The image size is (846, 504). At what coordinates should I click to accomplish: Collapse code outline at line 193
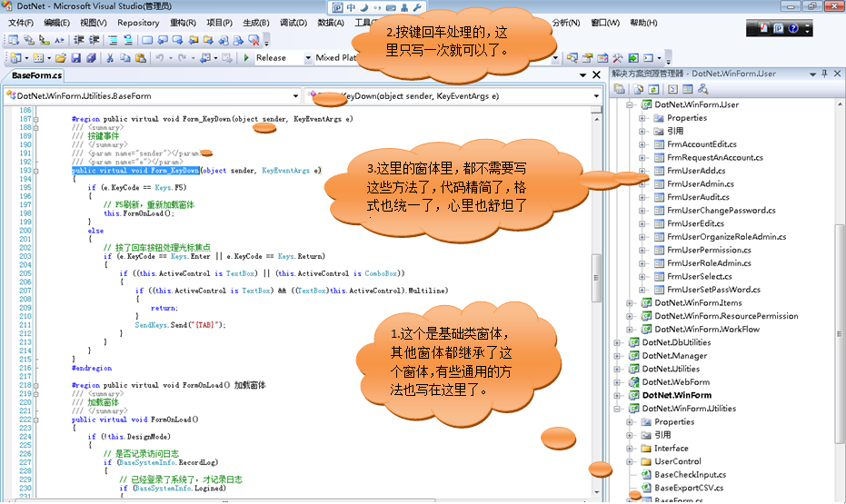tap(36, 171)
